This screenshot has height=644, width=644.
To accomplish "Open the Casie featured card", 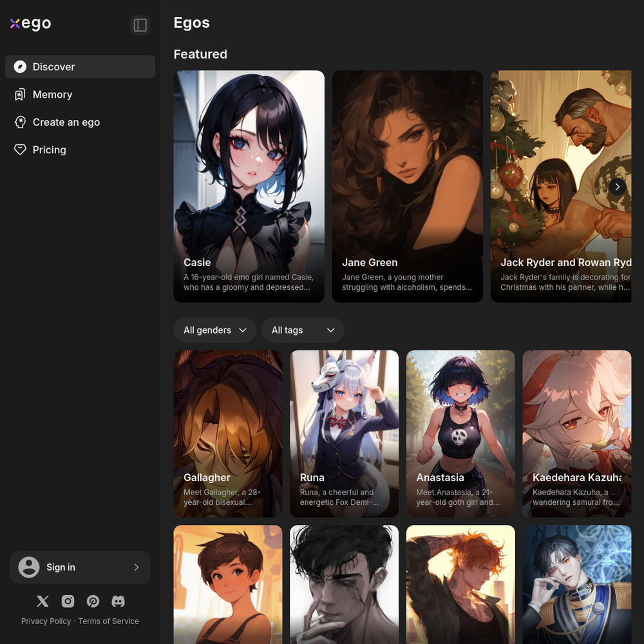I will (249, 187).
